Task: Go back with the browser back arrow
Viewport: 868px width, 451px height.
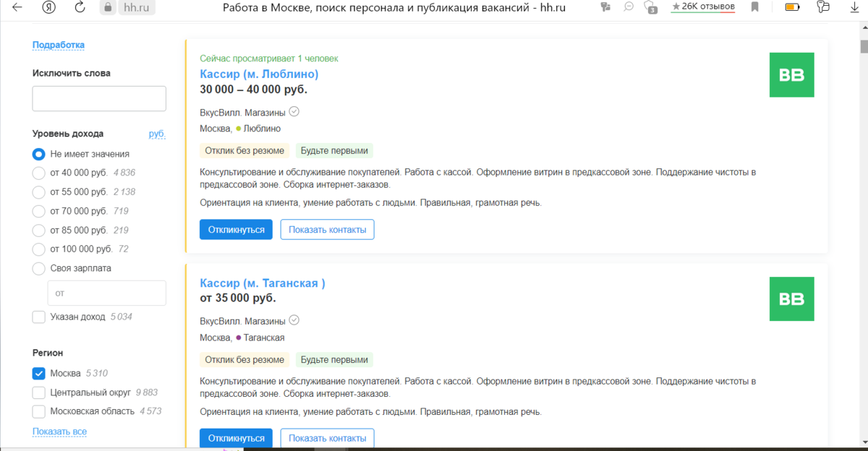Action: (17, 8)
